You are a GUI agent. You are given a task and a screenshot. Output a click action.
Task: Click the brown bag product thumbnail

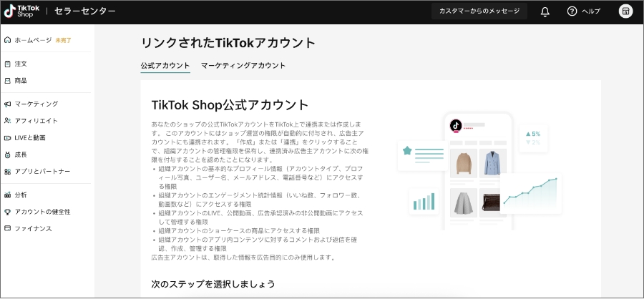(x=490, y=202)
